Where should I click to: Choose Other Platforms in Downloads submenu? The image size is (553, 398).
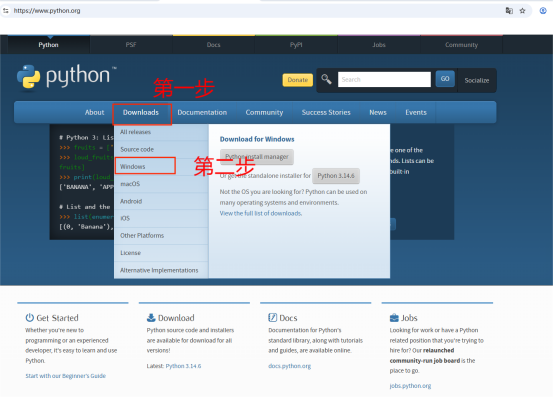click(161, 235)
